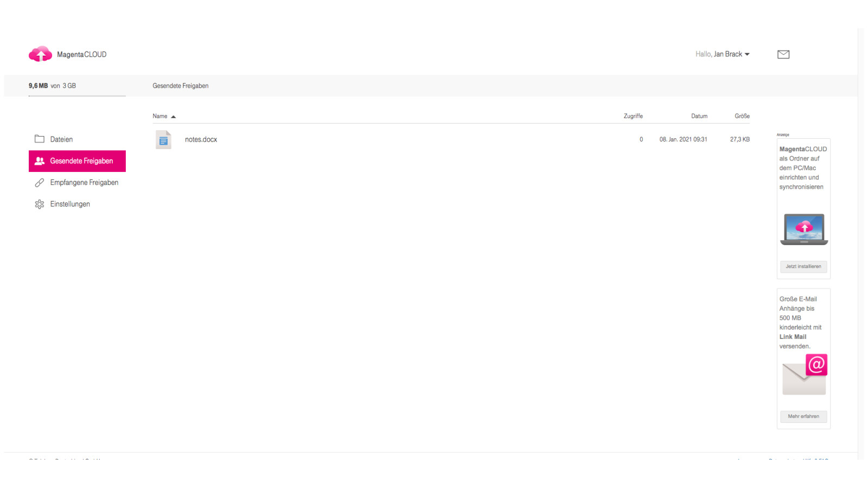868x488 pixels.
Task: Click the MagentaCLOUD cloud logo icon
Action: [40, 54]
